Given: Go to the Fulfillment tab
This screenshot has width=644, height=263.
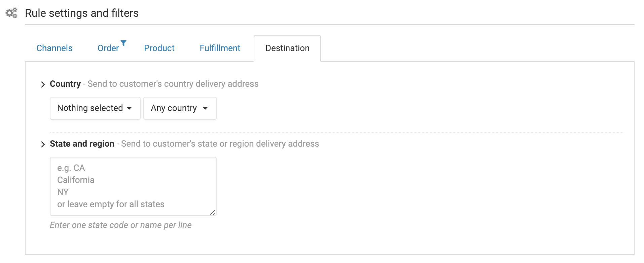Looking at the screenshot, I should tap(220, 48).
